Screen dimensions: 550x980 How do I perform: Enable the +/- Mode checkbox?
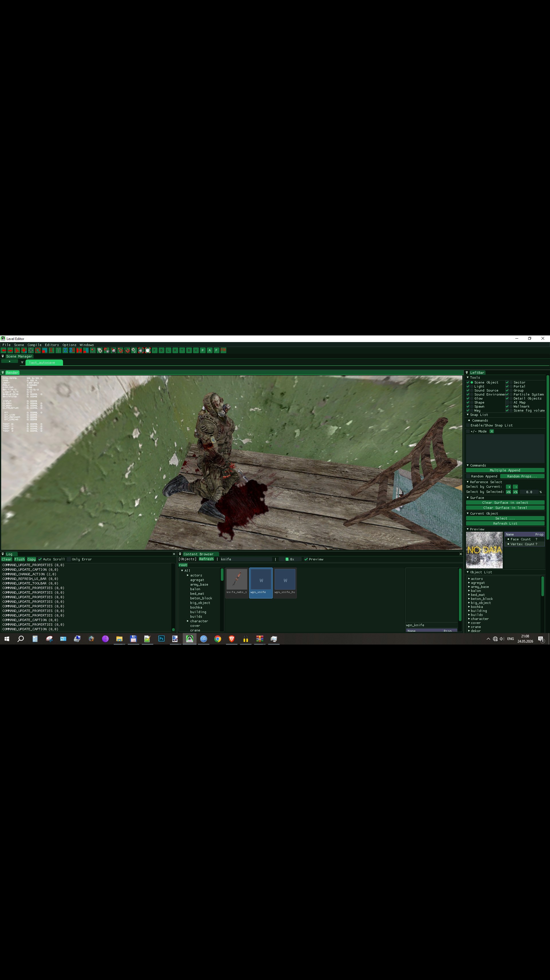[468, 431]
